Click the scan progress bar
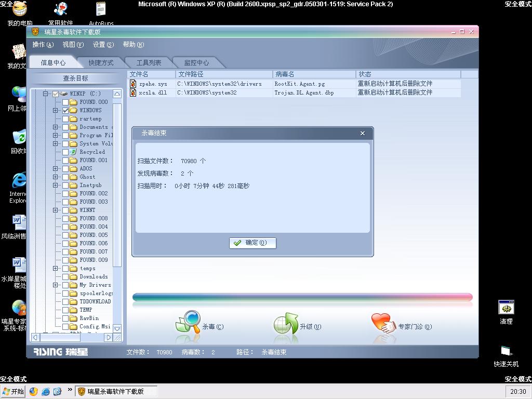The width and height of the screenshot is (532, 399). click(302, 297)
